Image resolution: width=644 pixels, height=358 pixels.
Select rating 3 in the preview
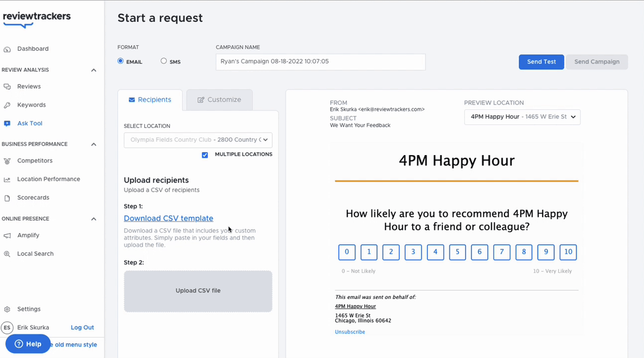413,252
